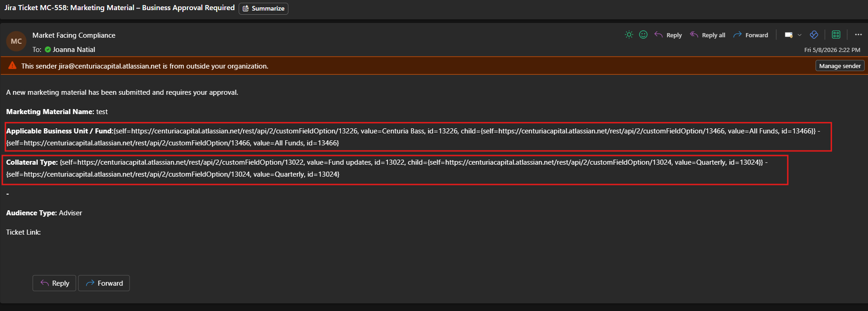Screen dimensions: 868x311
Task: Click Forward in the message header toolbar
Action: 751,35
